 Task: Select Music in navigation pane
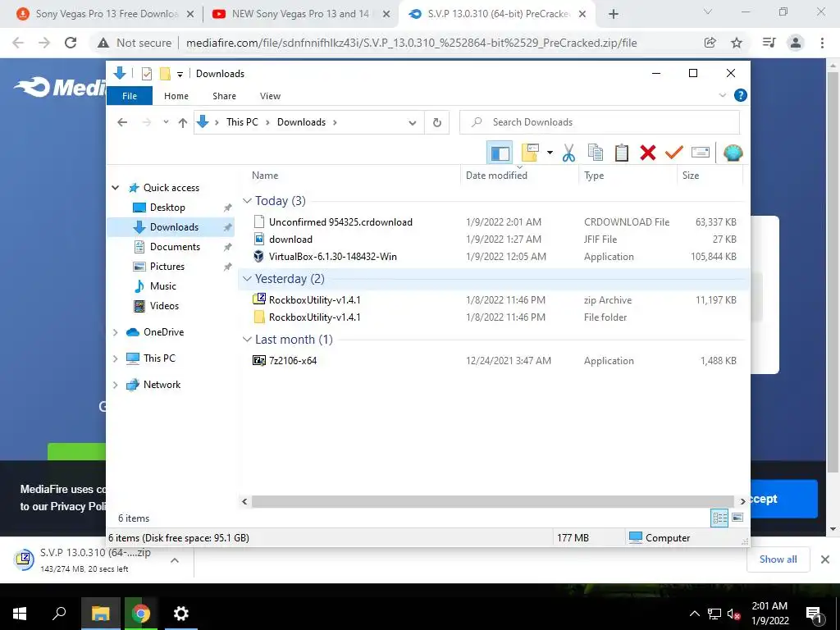163,286
